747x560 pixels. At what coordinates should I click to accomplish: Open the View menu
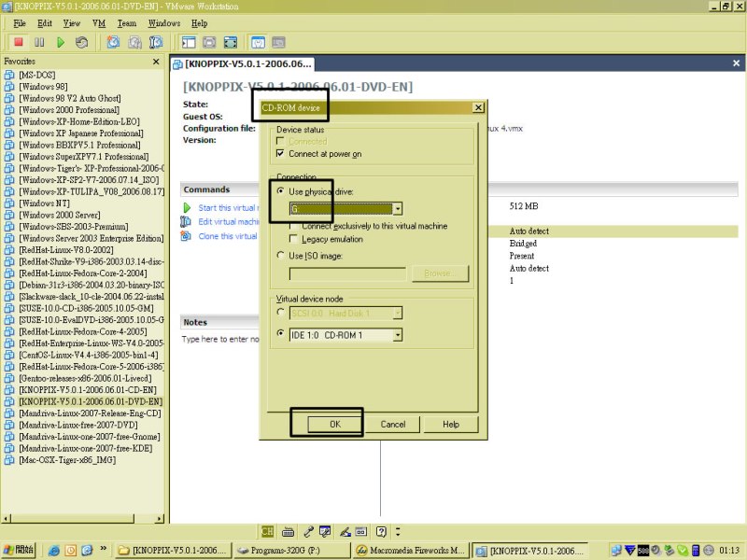pyautogui.click(x=72, y=23)
